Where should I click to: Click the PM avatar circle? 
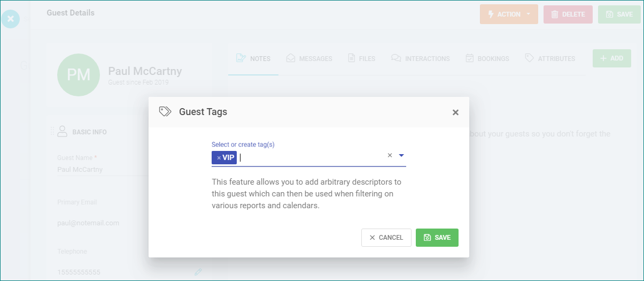click(79, 75)
